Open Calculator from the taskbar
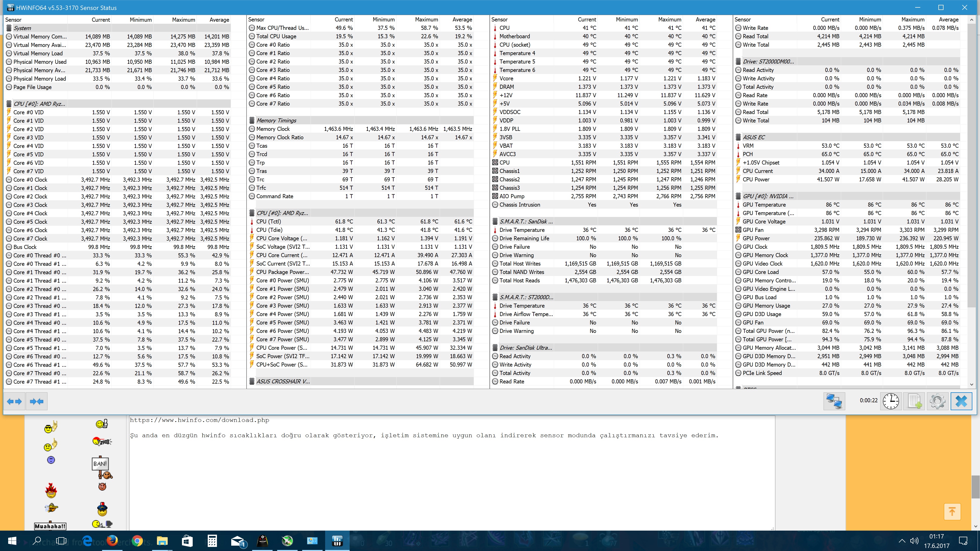Viewport: 980px width, 551px height. (212, 541)
